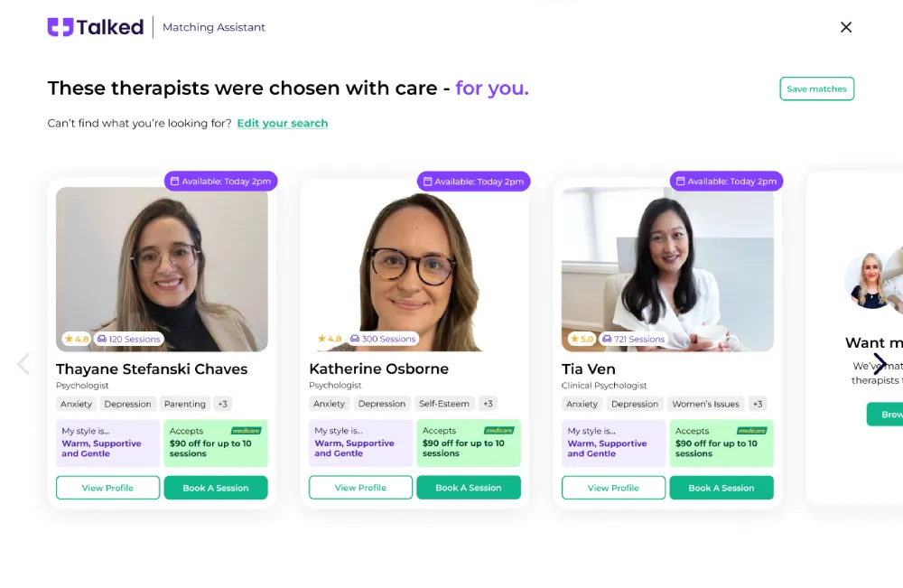Click Thayane's Available Today 2pm badge
The width and height of the screenshot is (903, 588).
pos(220,182)
